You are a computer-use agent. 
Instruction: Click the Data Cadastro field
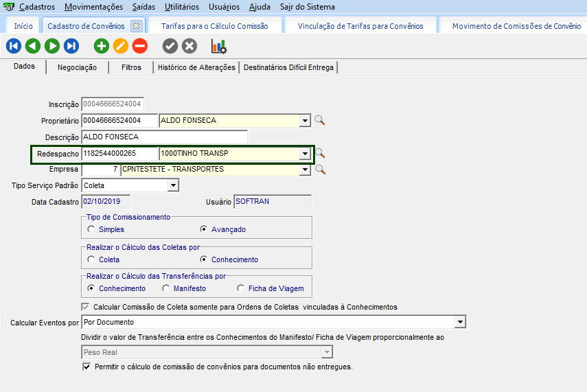coord(106,201)
